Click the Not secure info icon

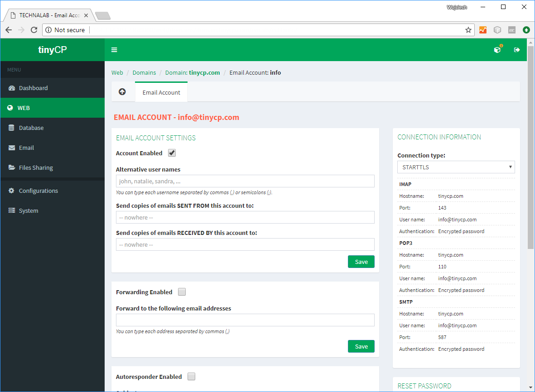tap(48, 30)
